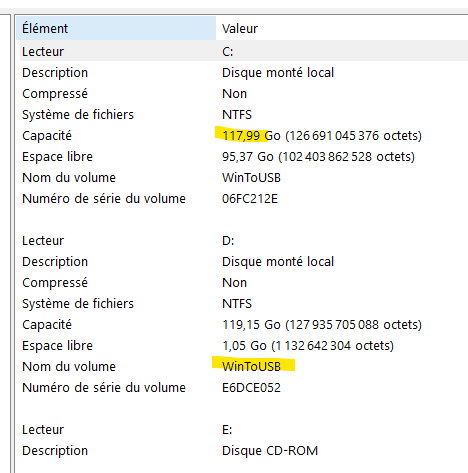Viewport: 468px width, 473px height.
Task: Select the Lecteur D: value
Action: click(228, 241)
